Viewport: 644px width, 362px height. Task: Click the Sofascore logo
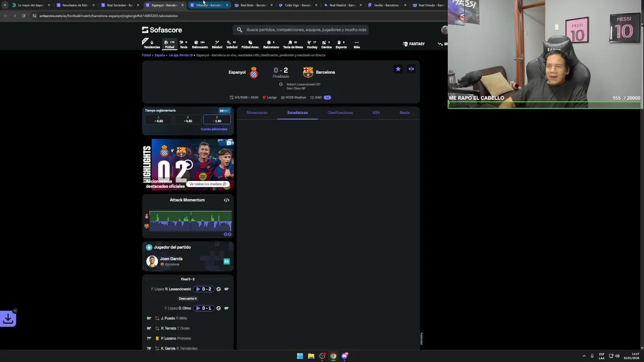tap(162, 30)
